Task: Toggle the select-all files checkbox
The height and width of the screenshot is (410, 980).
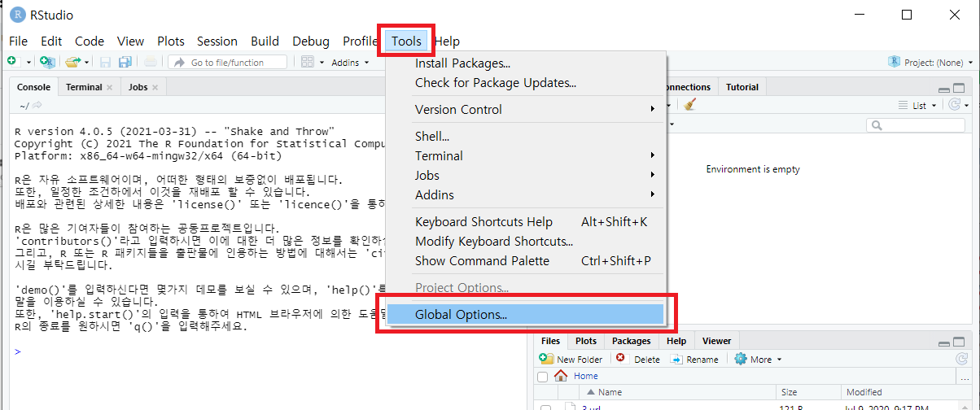Action: click(x=542, y=377)
